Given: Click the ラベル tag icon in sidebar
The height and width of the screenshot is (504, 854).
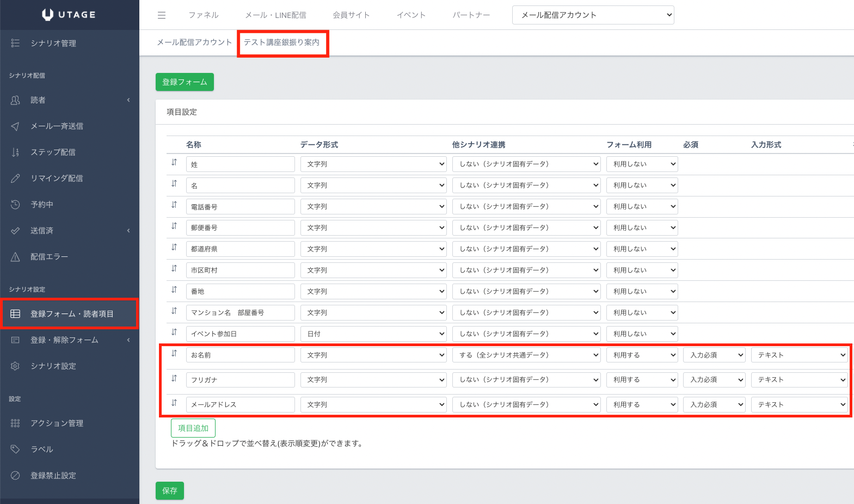Looking at the screenshot, I should click(15, 449).
